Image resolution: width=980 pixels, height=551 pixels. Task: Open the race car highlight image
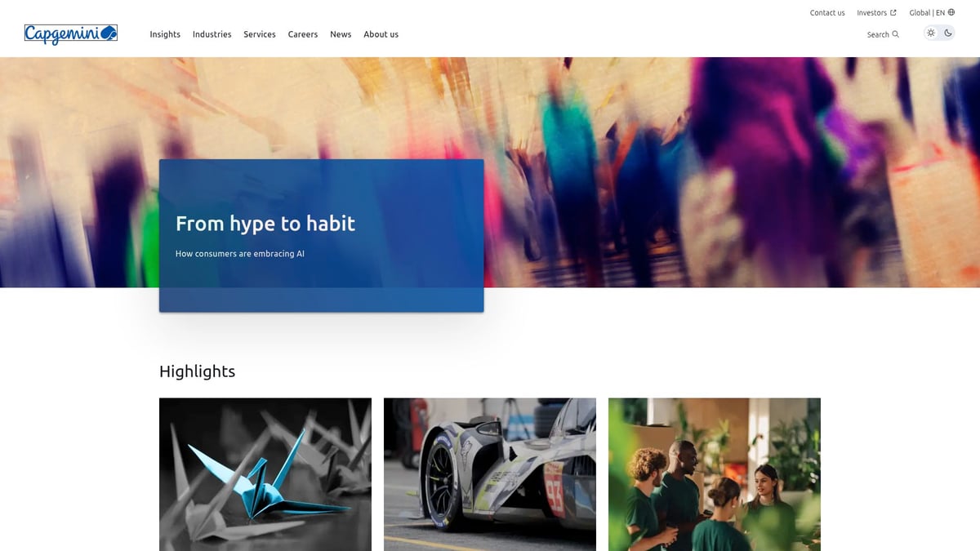point(490,474)
